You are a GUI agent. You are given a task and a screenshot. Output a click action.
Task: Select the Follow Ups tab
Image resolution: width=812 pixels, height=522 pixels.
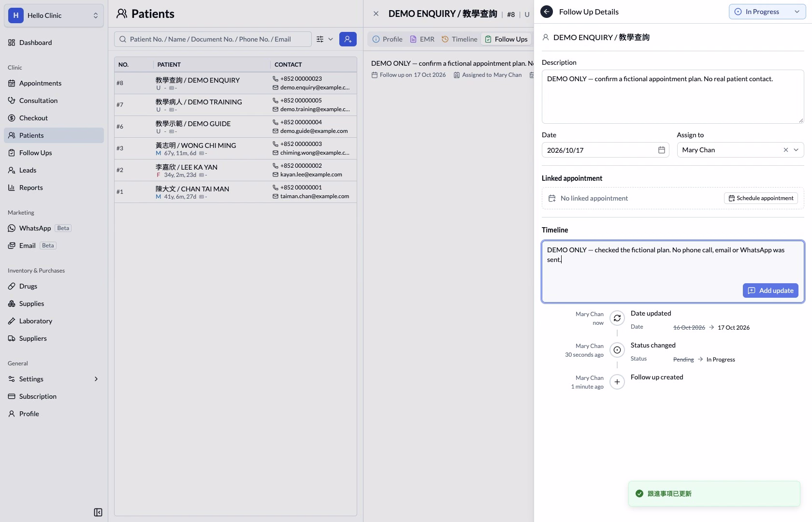click(506, 39)
